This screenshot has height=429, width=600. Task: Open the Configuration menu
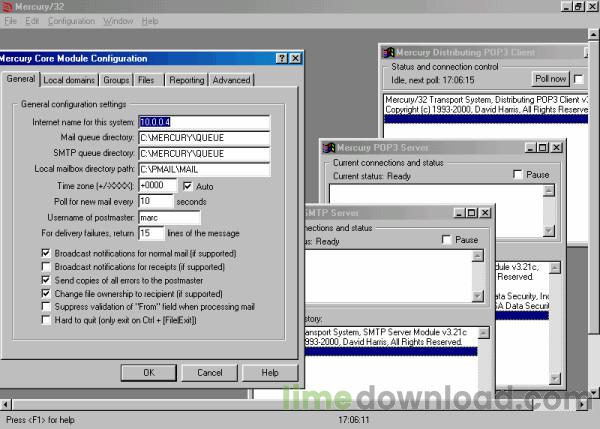[x=71, y=20]
